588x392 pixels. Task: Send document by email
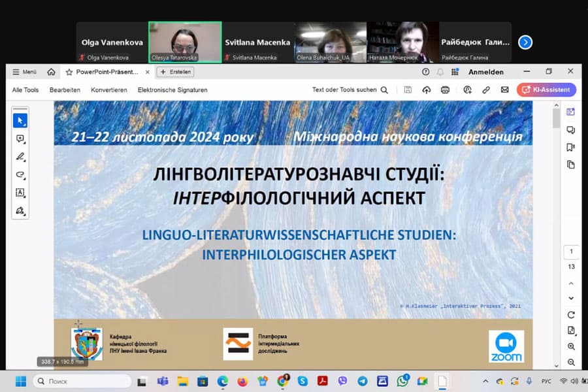pos(505,90)
